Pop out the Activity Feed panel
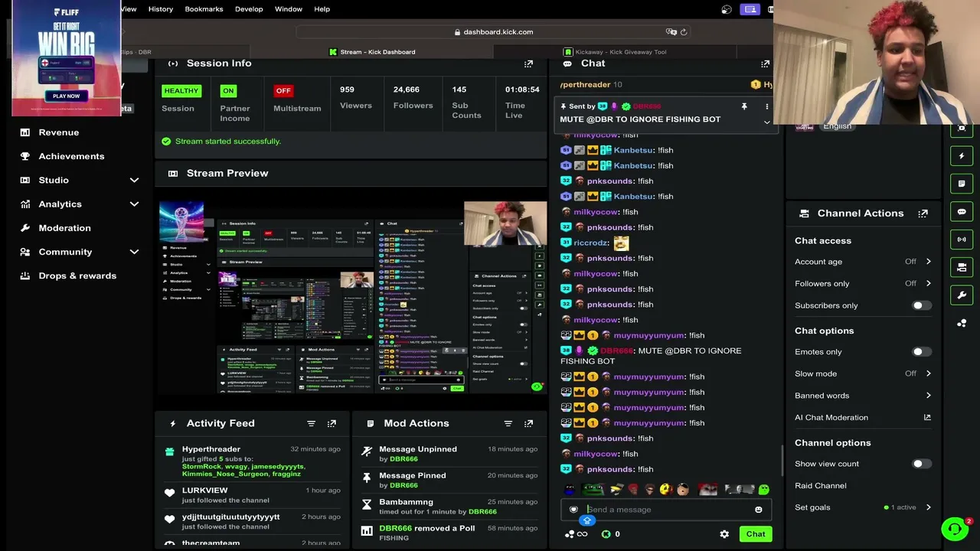Viewport: 980px width, 551px height. pyautogui.click(x=332, y=423)
